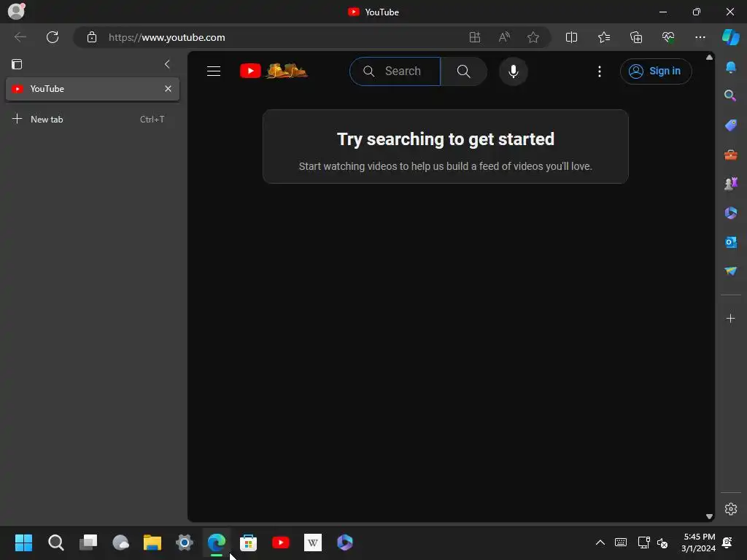Select the YouTube vertical tab

pyautogui.click(x=92, y=89)
